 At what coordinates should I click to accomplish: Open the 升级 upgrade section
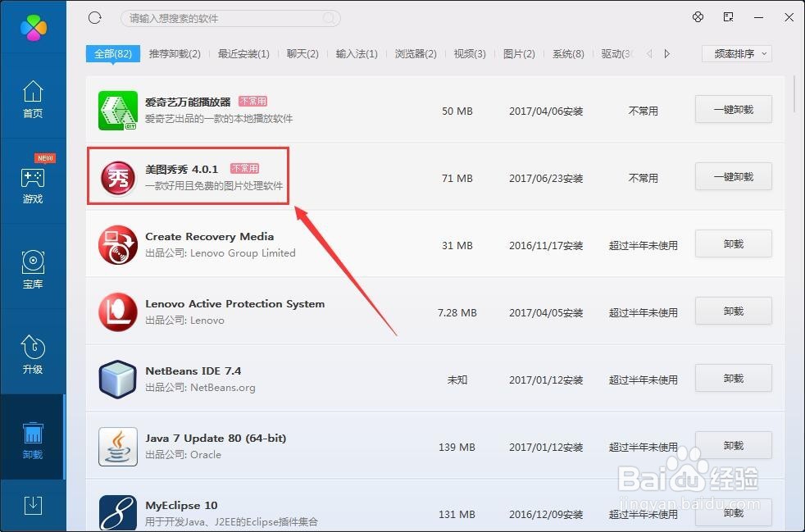33,355
